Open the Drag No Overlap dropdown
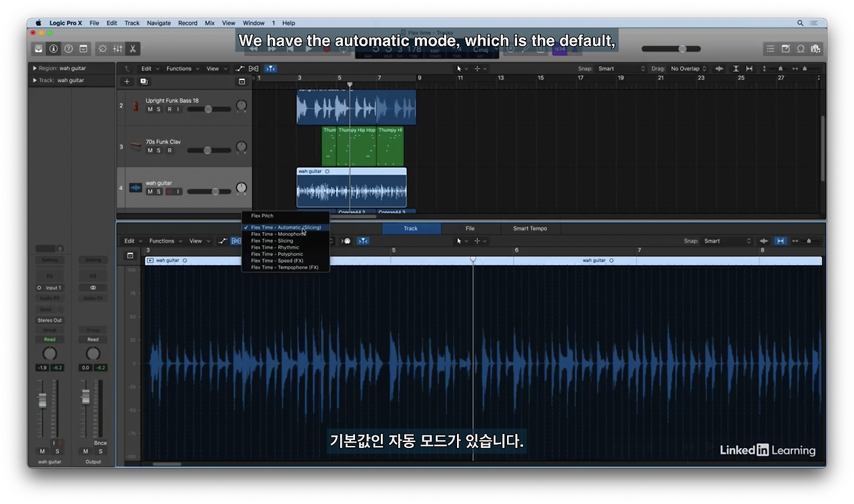This screenshot has width=854, height=504. pos(689,69)
